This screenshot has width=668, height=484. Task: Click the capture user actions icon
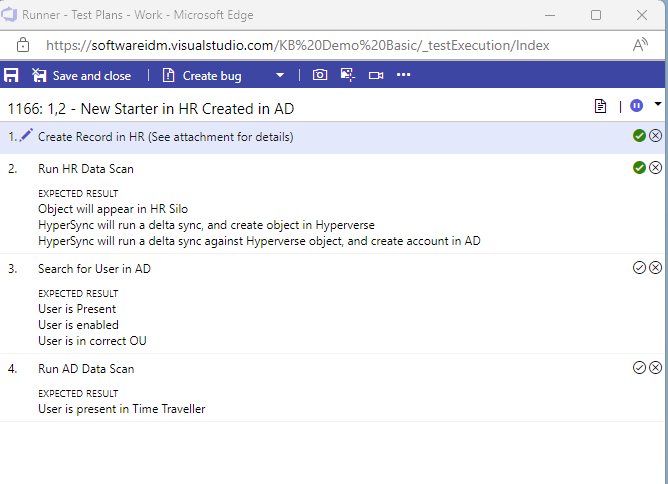pyautogui.click(x=348, y=75)
